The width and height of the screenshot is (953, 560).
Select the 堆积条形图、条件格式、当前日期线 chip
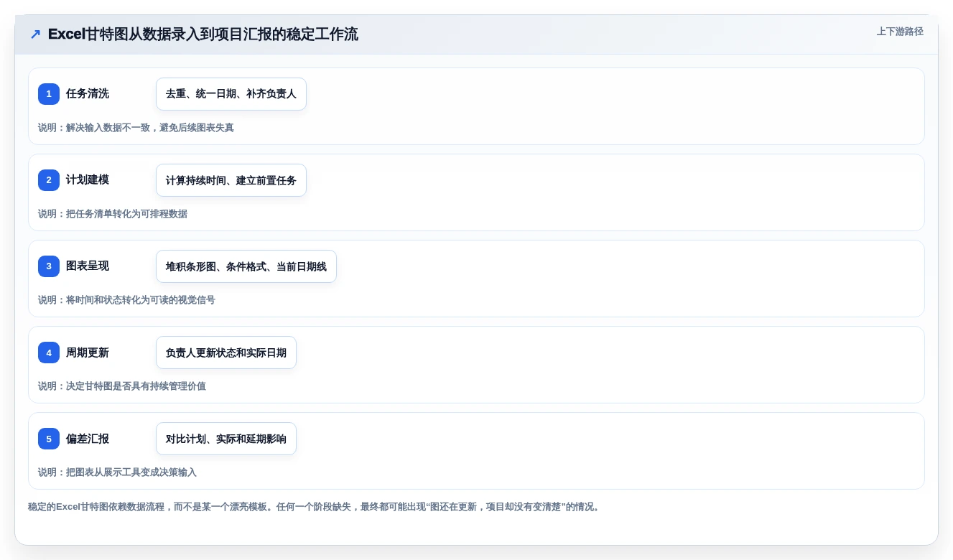(246, 266)
